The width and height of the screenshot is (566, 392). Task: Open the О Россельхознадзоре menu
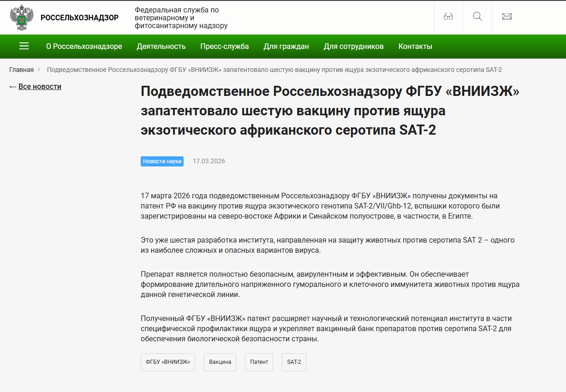pos(84,47)
